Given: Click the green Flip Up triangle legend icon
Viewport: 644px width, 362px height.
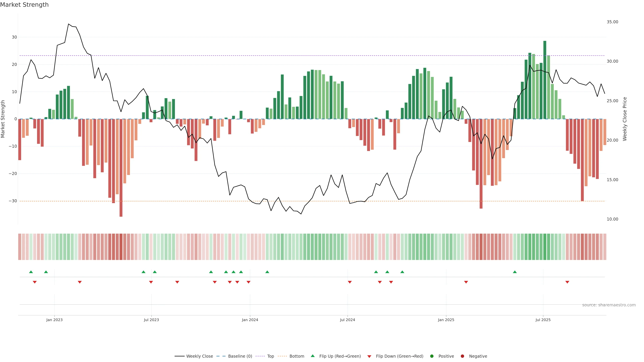Looking at the screenshot, I should click(x=312, y=356).
